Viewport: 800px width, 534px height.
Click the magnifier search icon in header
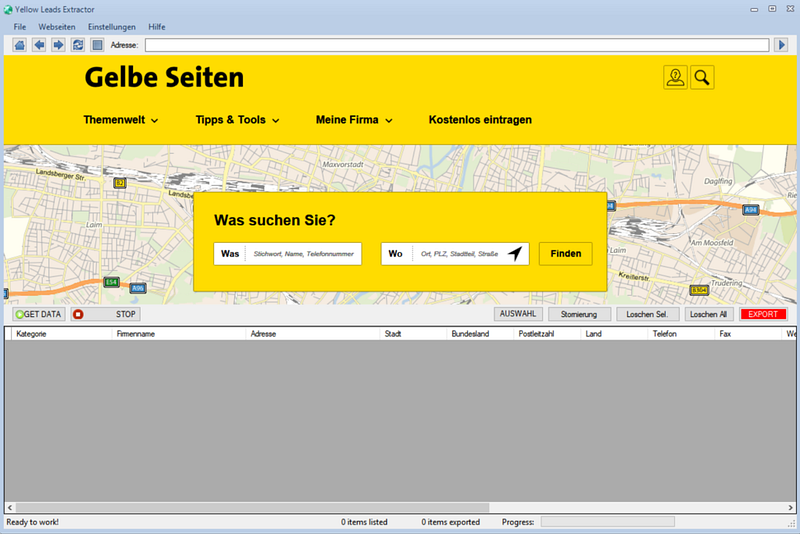pos(702,78)
